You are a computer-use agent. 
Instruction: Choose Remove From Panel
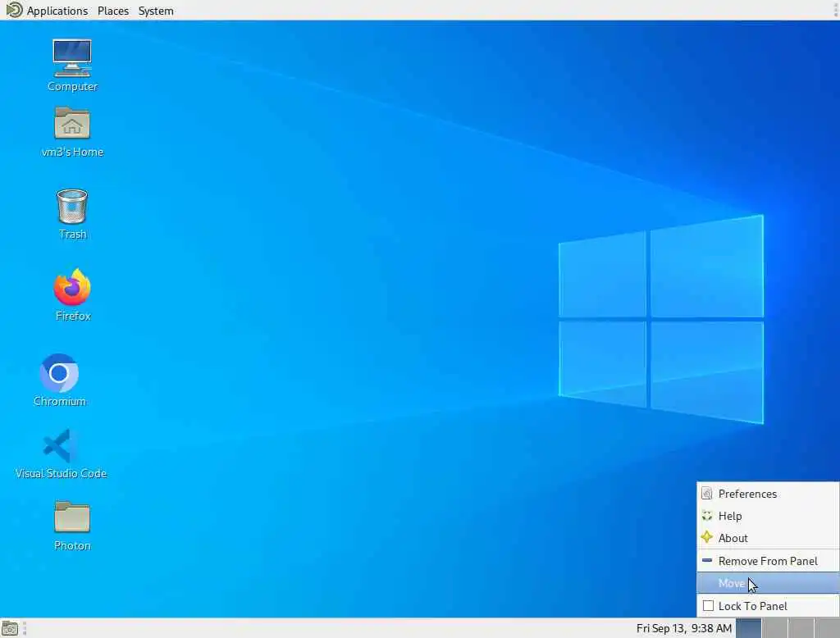pyautogui.click(x=768, y=561)
